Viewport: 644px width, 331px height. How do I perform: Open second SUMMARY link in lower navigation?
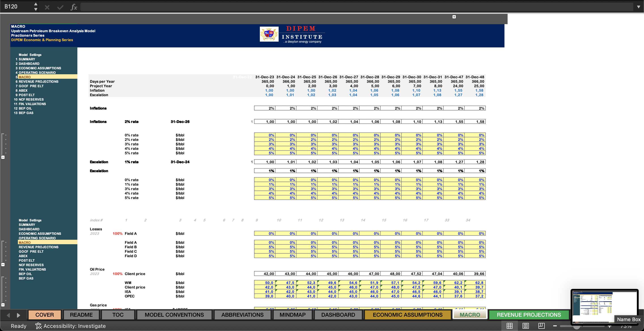click(27, 225)
